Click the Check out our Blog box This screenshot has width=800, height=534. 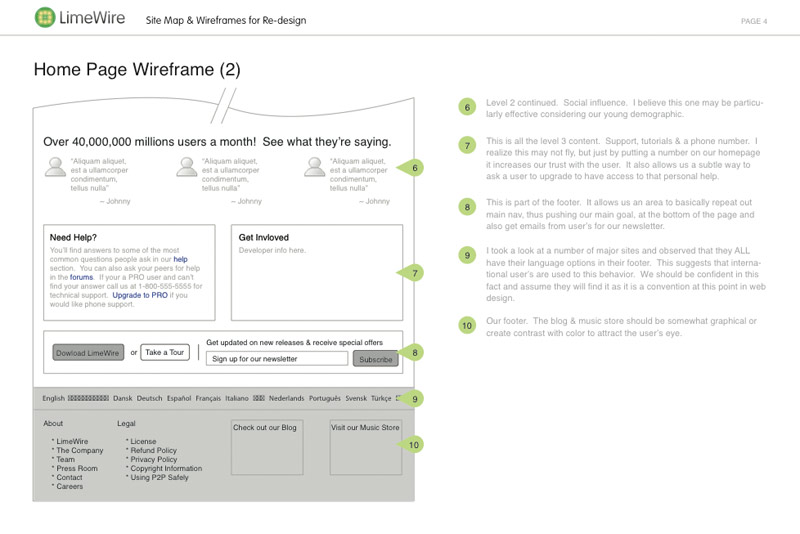pyautogui.click(x=266, y=446)
